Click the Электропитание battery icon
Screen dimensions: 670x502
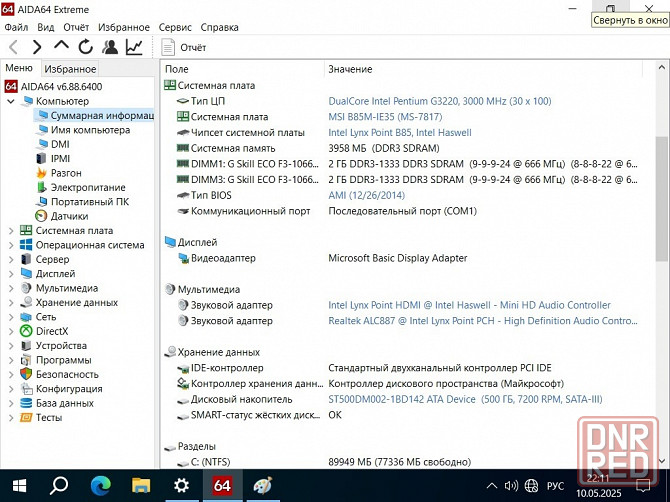[x=41, y=187]
